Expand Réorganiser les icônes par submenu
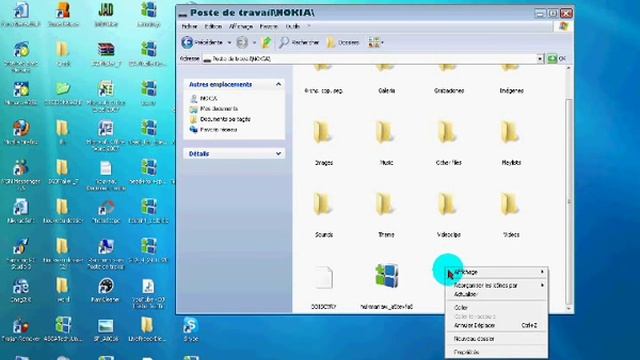The image size is (640, 360). 496,285
